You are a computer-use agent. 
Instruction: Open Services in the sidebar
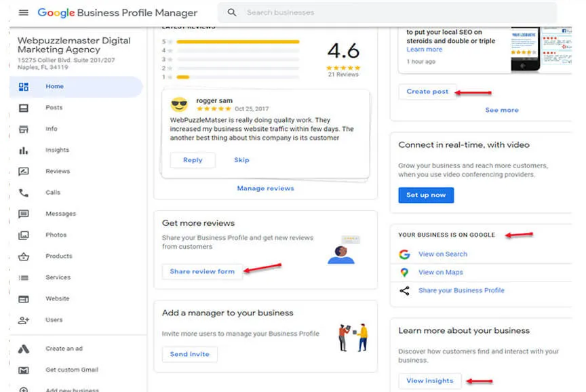click(x=76, y=277)
